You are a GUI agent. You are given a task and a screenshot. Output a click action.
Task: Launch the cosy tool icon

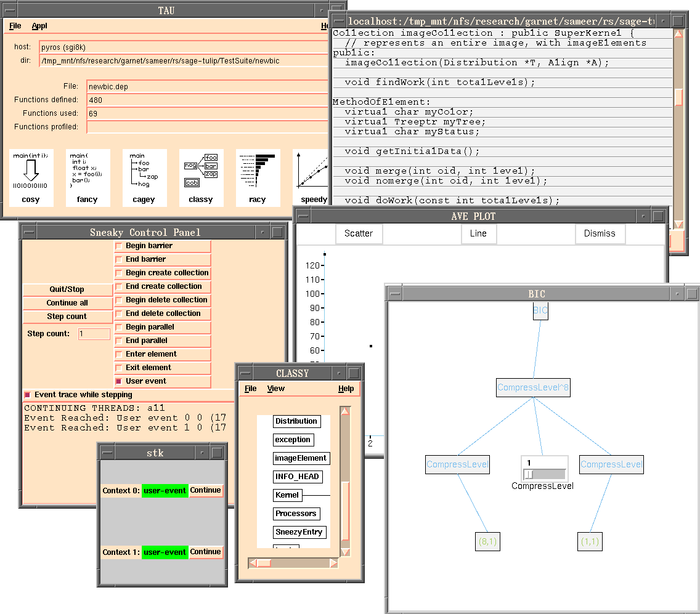(31, 177)
